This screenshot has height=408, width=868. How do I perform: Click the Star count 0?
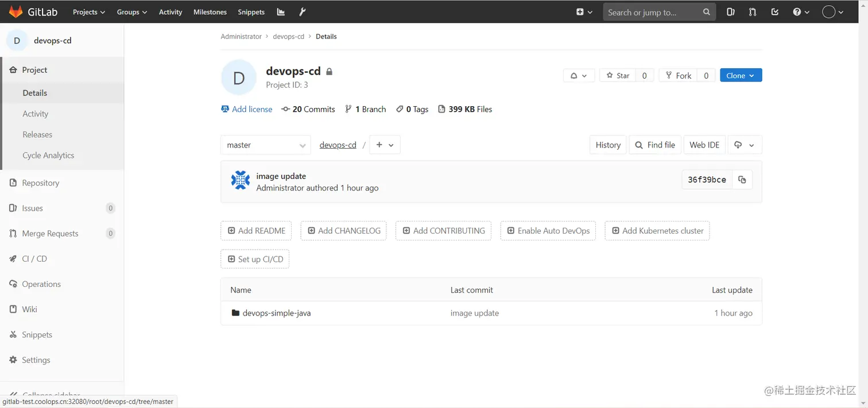(x=645, y=75)
